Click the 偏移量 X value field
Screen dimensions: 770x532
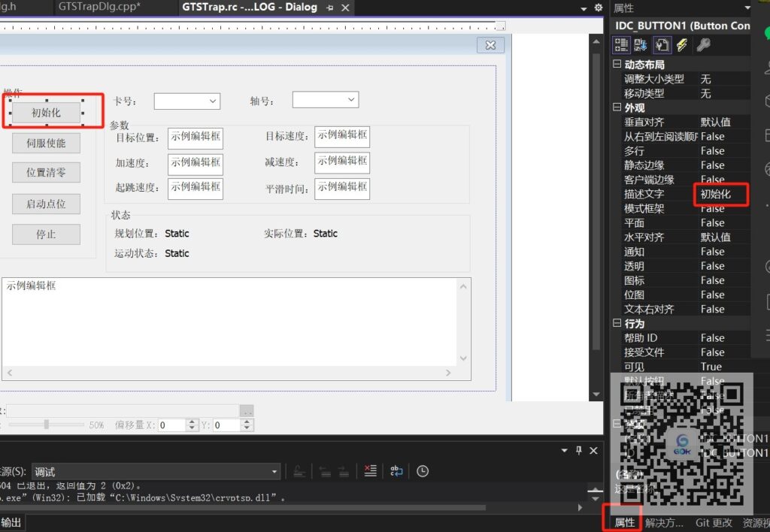(172, 425)
